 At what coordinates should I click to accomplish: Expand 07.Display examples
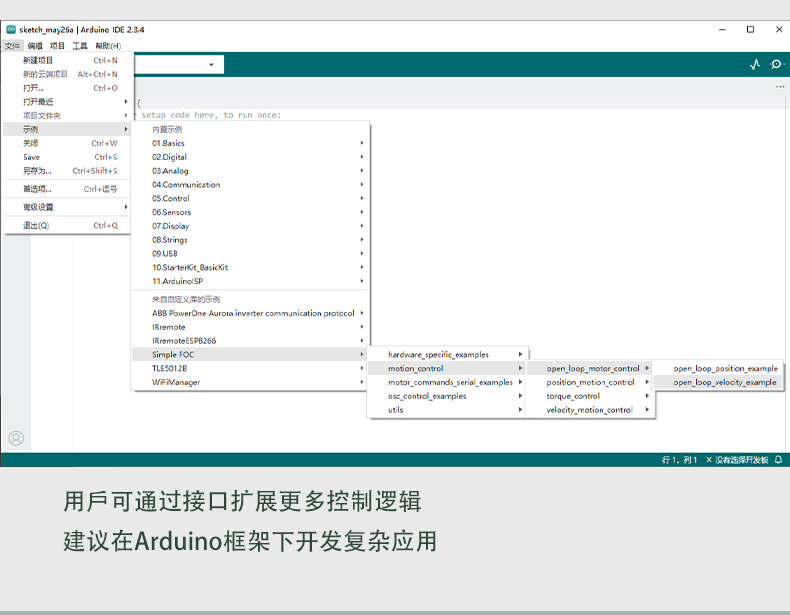pos(250,226)
